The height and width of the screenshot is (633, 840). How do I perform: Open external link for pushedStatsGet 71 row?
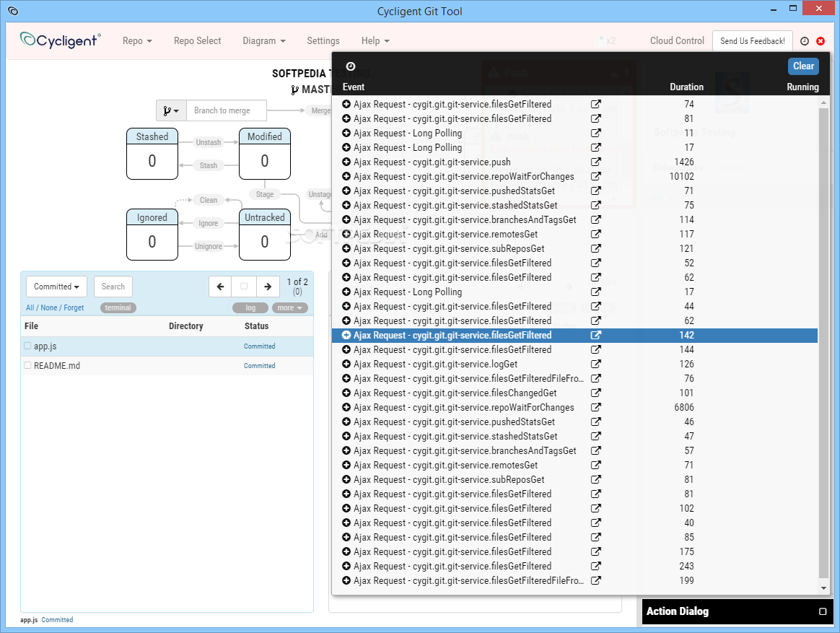click(595, 191)
